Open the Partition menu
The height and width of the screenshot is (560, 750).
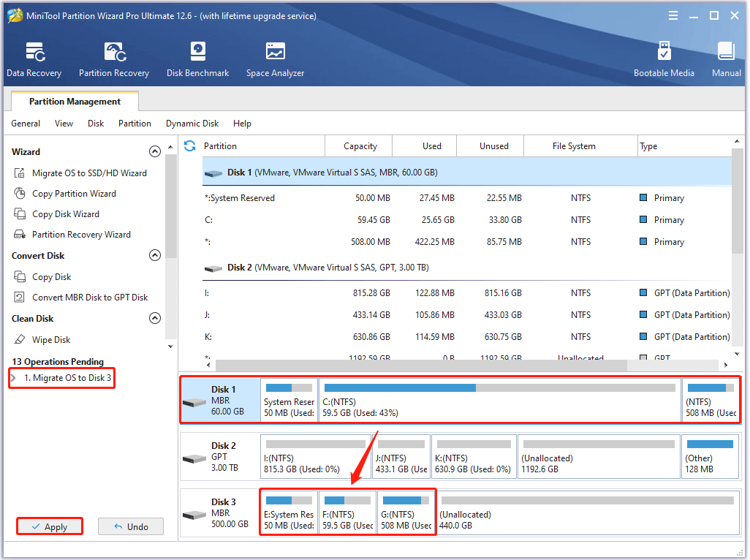coord(135,124)
